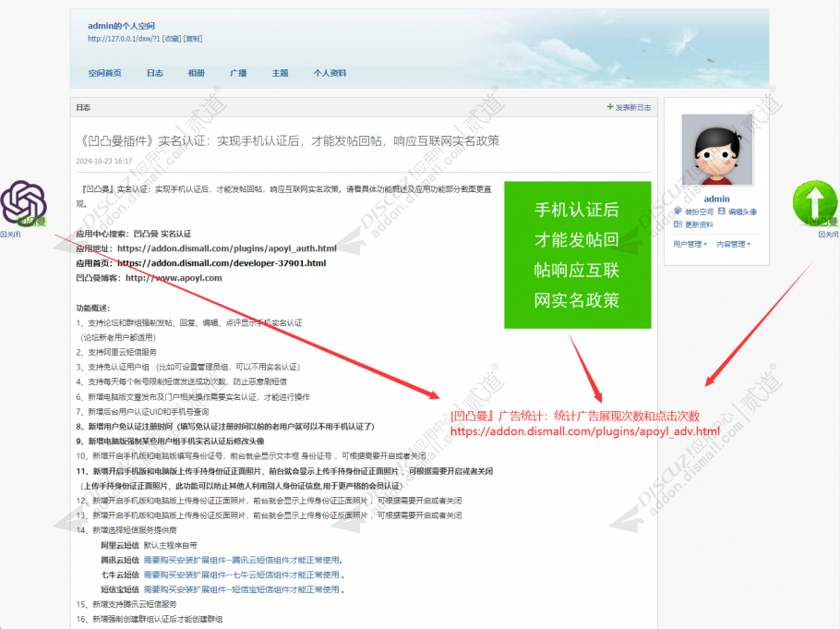Switch to the 日志 navigation tab
The height and width of the screenshot is (629, 840).
click(155, 73)
